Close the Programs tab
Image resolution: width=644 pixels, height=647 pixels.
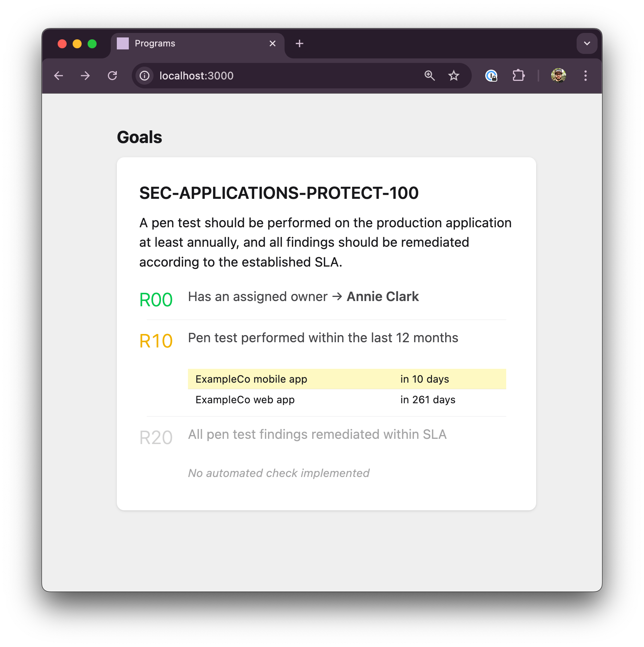273,44
